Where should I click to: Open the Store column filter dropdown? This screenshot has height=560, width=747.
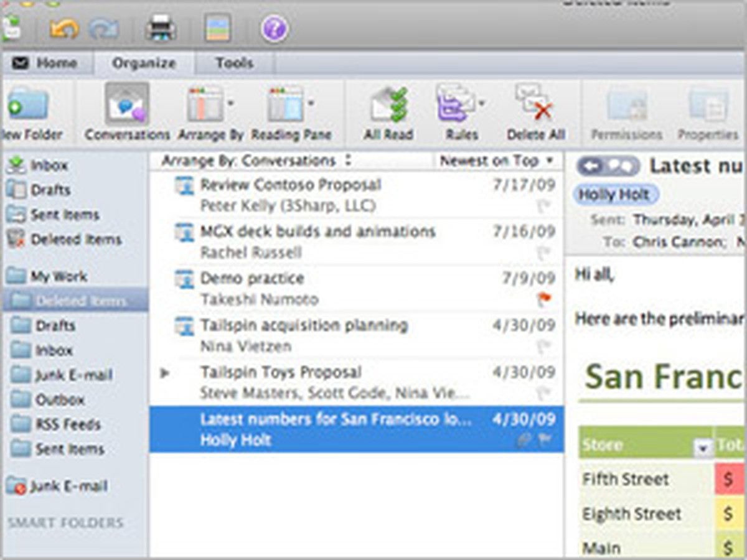[x=704, y=447]
